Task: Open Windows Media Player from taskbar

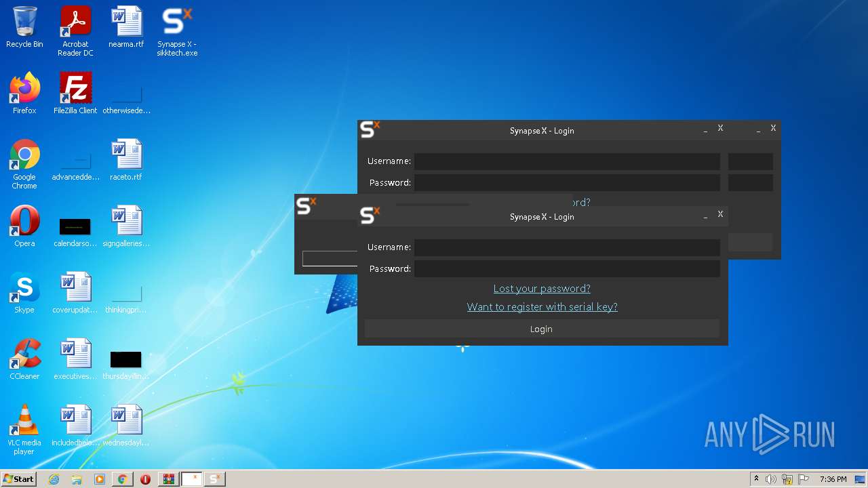Action: tap(100, 479)
